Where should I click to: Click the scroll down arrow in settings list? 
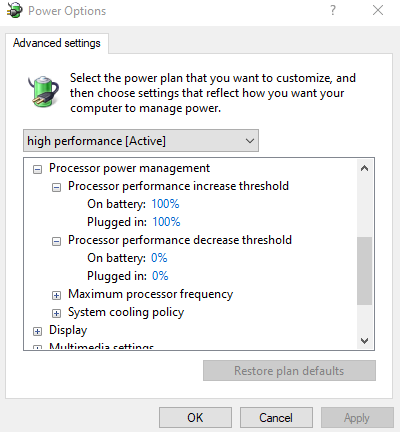(x=364, y=341)
